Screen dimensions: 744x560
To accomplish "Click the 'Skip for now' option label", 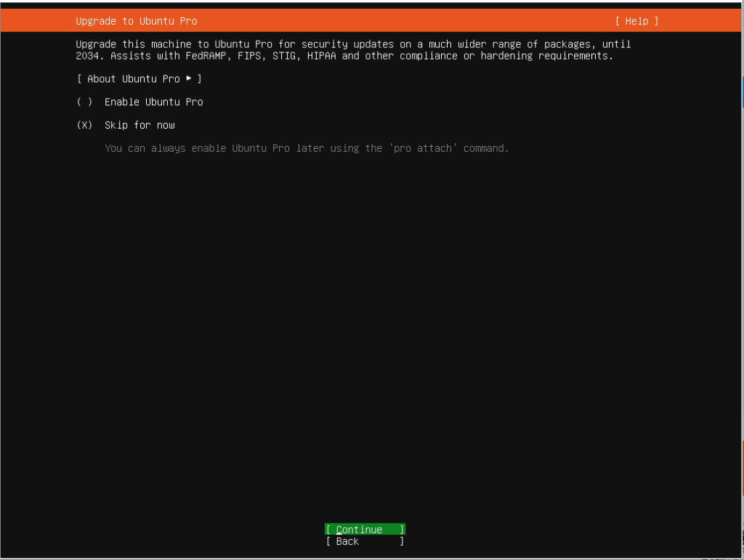I will click(139, 125).
